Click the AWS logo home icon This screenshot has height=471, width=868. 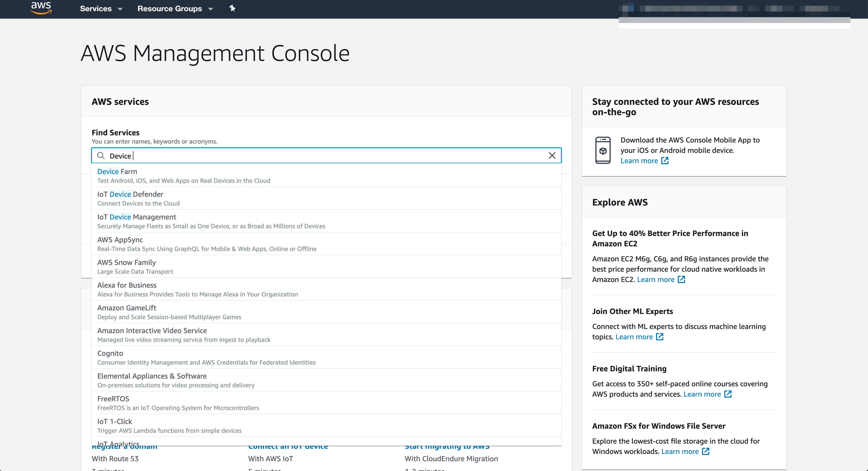coord(41,8)
